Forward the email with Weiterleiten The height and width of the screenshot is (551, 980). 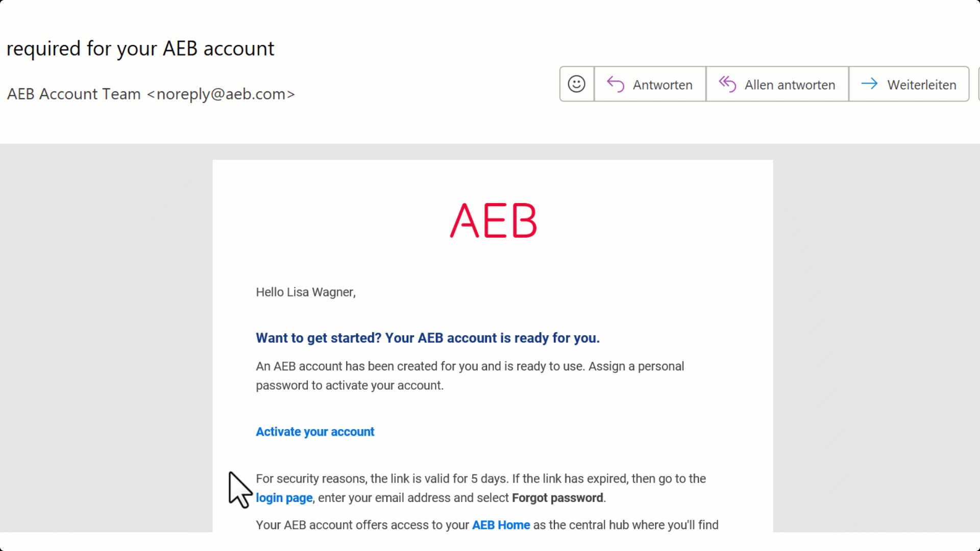[909, 84]
